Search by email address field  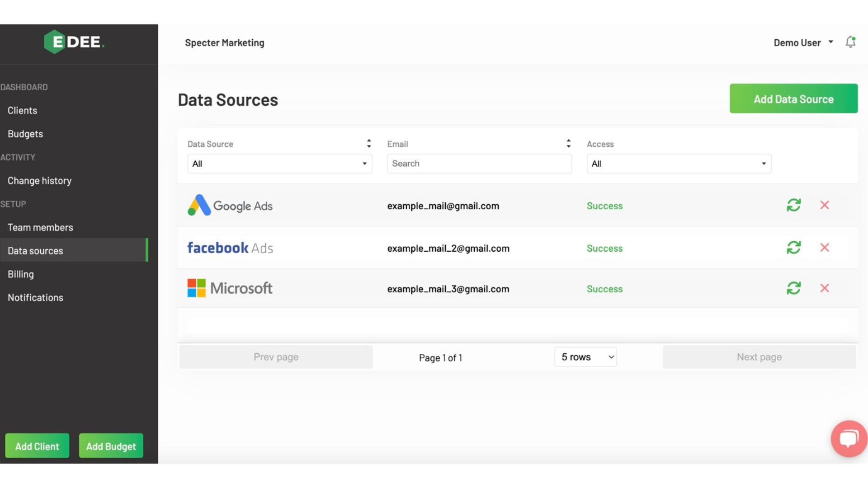point(479,163)
